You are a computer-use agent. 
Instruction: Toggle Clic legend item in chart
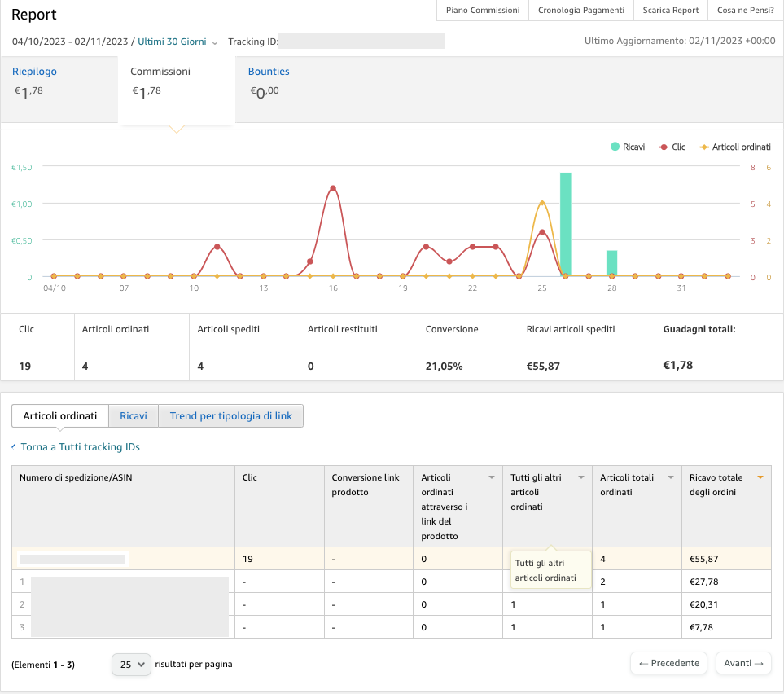click(x=672, y=147)
